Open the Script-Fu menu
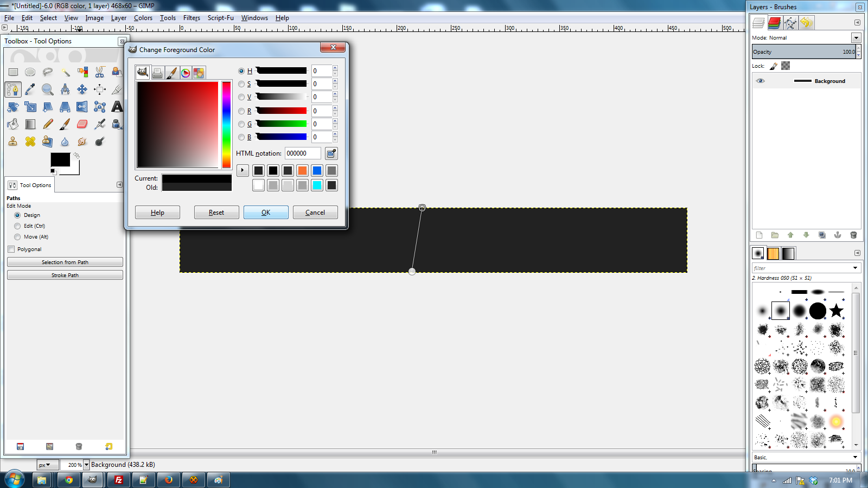This screenshot has height=488, width=868. click(x=220, y=18)
